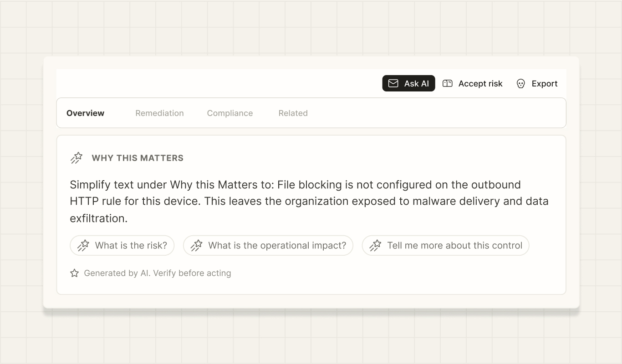The width and height of the screenshot is (622, 364).
Task: Click the Accept risk card icon
Action: [448, 83]
